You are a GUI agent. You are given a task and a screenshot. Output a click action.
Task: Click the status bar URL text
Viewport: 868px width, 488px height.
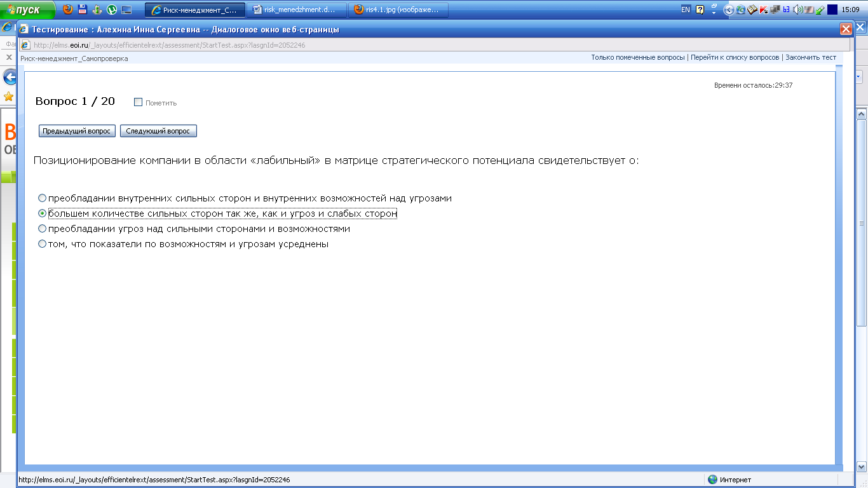(154, 480)
